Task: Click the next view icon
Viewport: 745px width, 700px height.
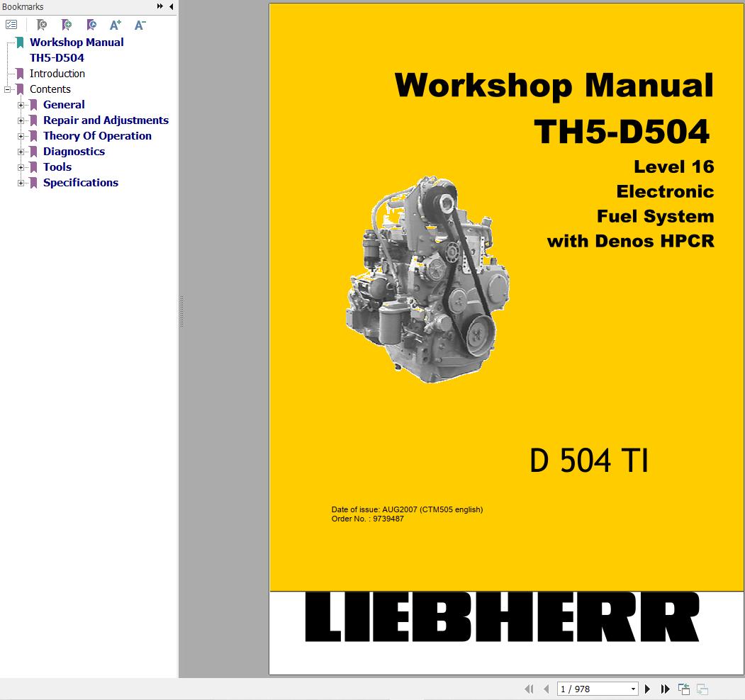Action: point(702,689)
